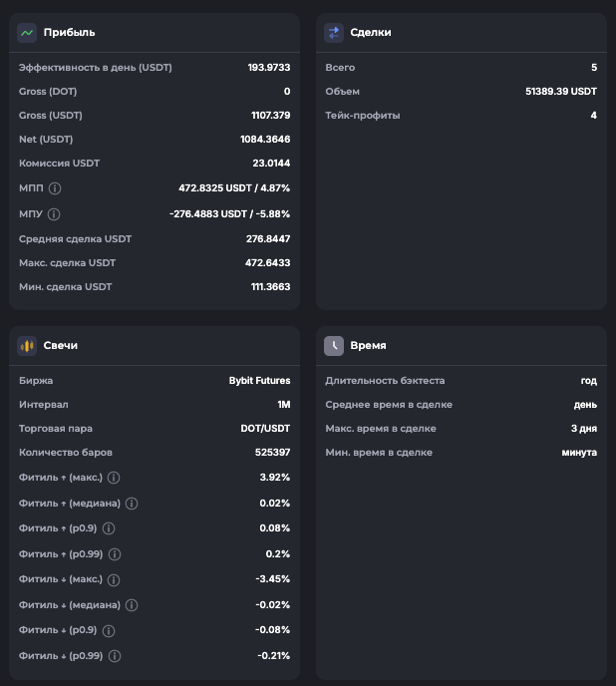Click the Прибыль profit chart icon
This screenshot has height=686, width=616.
(27, 33)
